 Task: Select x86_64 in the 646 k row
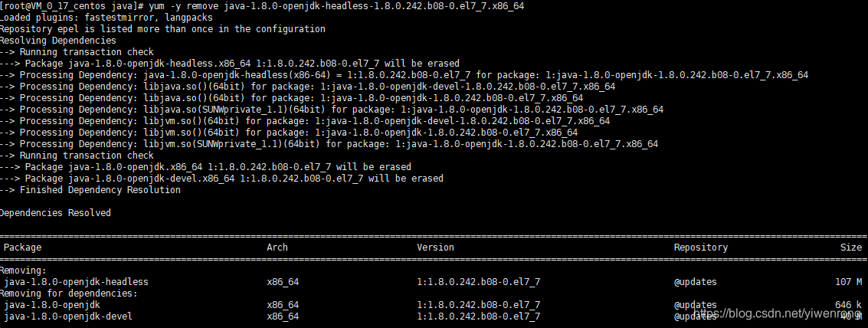(x=283, y=305)
